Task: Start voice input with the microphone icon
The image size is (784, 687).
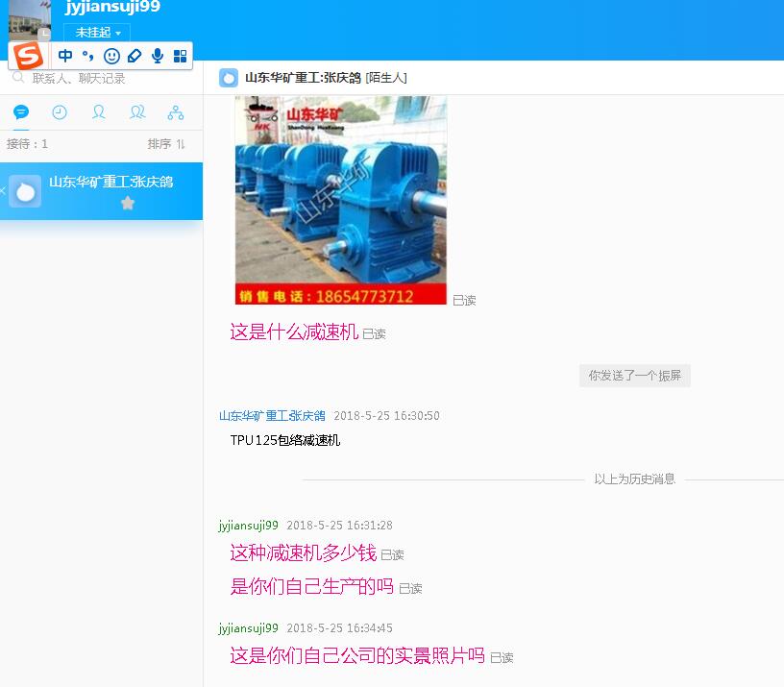Action: pyautogui.click(x=157, y=55)
